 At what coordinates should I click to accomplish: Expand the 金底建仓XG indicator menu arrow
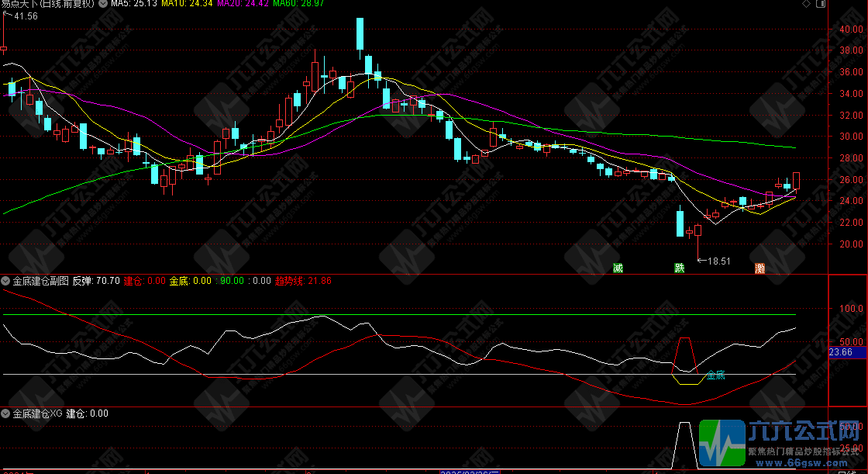tap(6, 414)
